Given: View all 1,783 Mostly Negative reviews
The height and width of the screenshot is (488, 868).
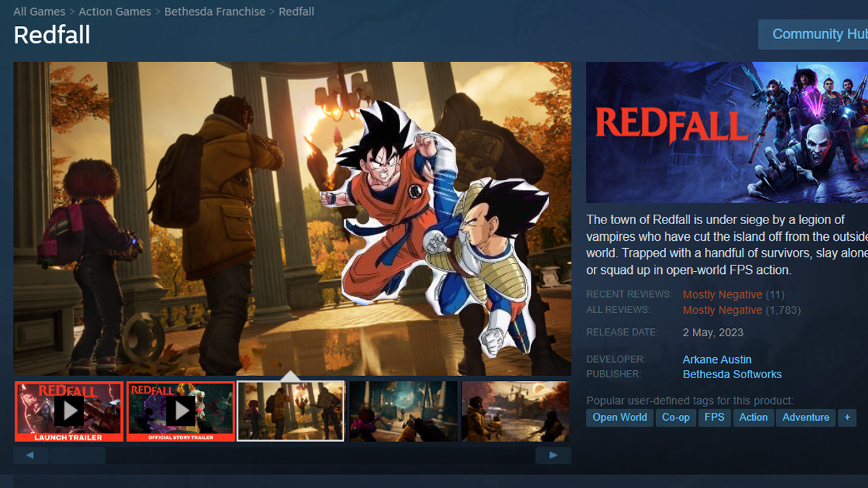Looking at the screenshot, I should point(723,309).
